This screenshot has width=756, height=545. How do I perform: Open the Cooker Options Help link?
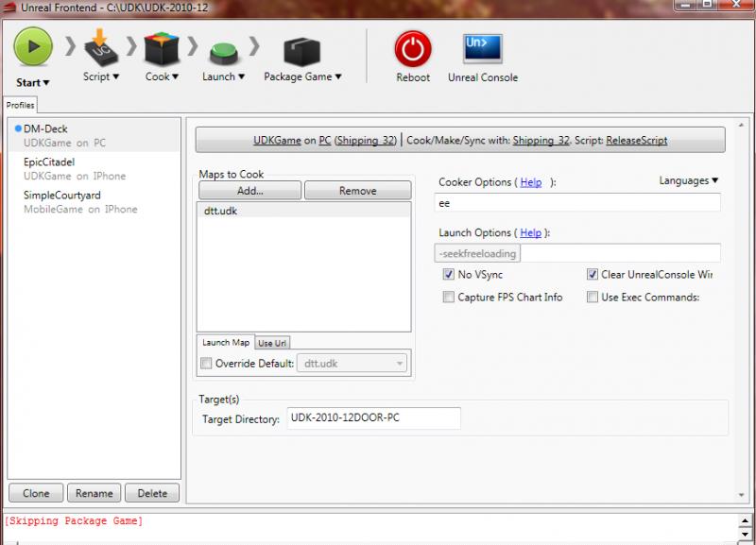tap(531, 182)
